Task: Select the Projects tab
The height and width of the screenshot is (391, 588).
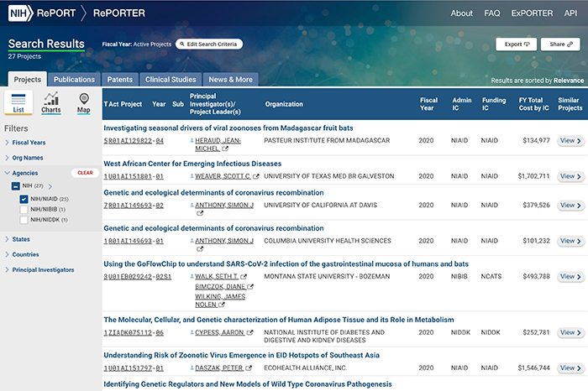Action: pos(28,80)
